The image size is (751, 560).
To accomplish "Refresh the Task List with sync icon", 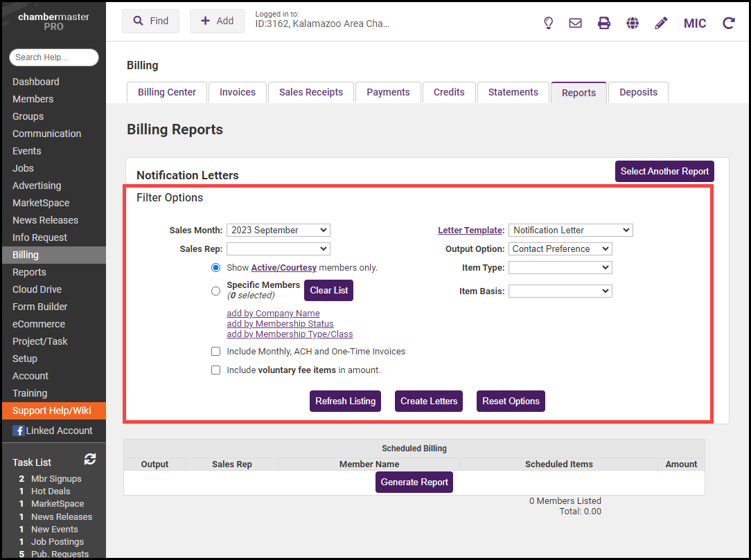I will pyautogui.click(x=90, y=459).
